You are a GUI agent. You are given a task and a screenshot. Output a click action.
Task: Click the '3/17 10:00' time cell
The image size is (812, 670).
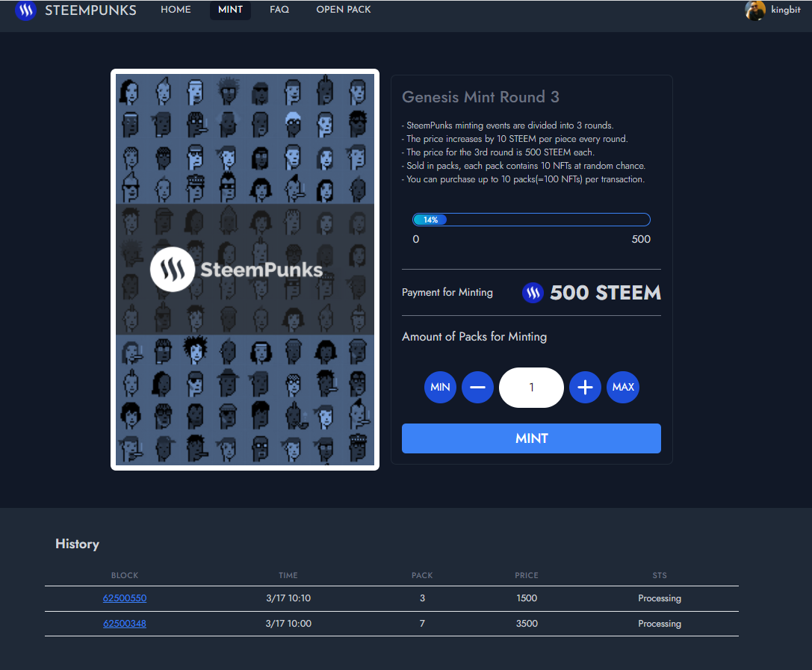[288, 624]
